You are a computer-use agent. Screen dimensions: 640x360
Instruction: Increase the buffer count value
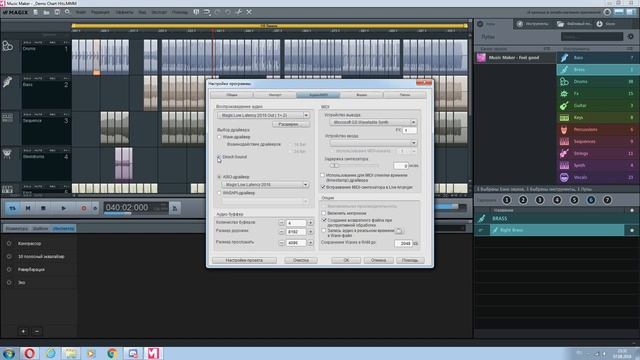click(x=311, y=223)
